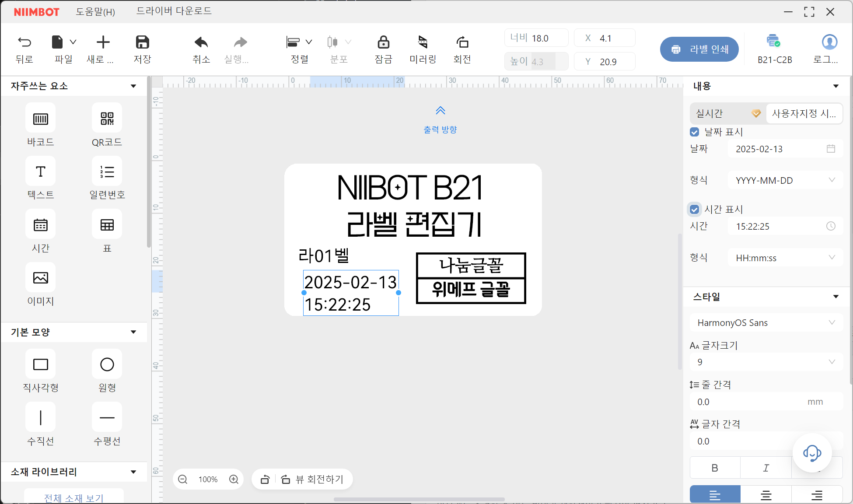The width and height of the screenshot is (853, 504).
Task: Toggle bold B formatting
Action: tap(715, 468)
